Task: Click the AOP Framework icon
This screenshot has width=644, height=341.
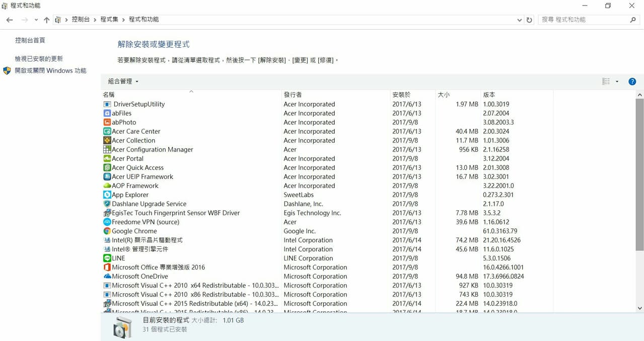Action: point(107,186)
